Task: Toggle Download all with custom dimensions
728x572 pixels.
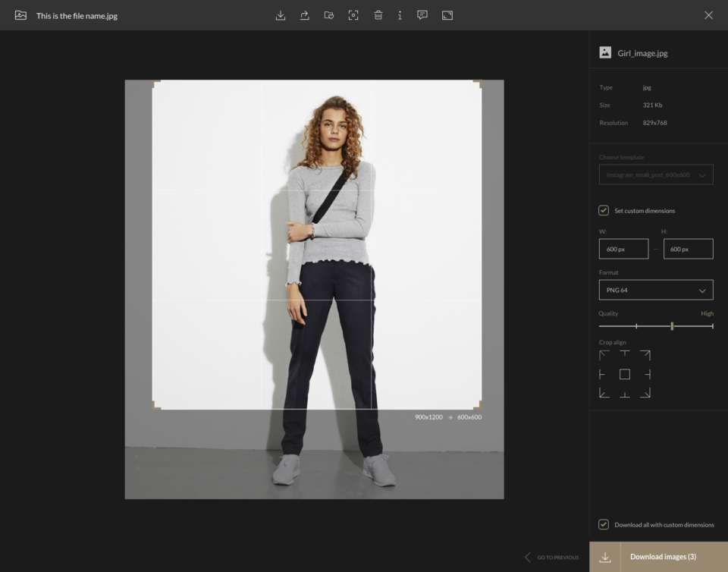Action: coord(603,524)
